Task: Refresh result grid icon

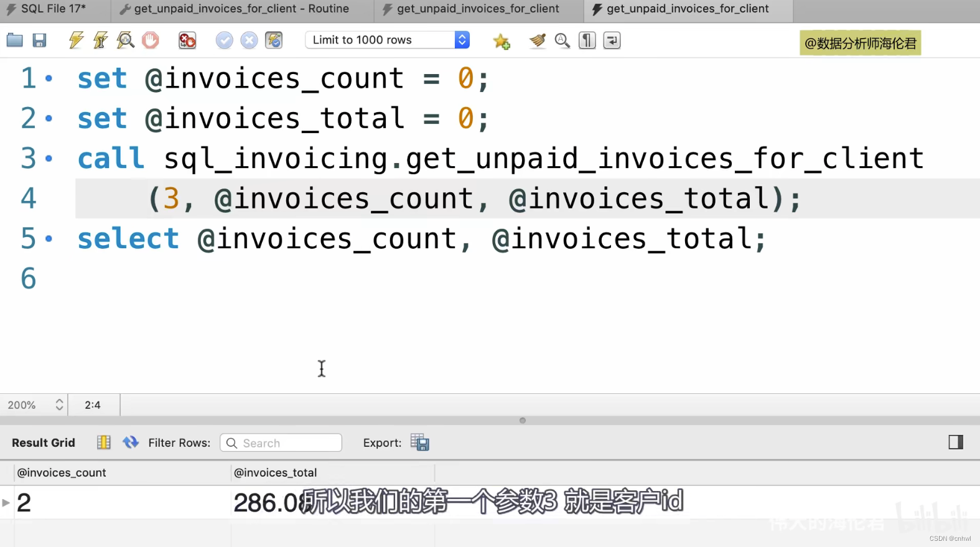Action: pos(131,442)
